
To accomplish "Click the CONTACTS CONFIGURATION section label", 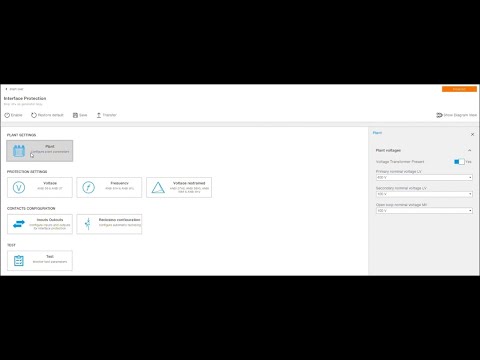I will tap(31, 208).
